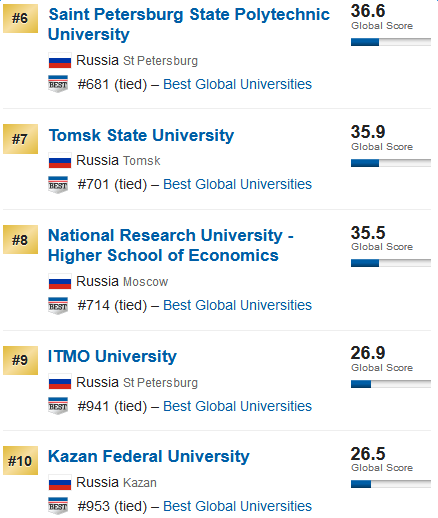Open Saint Petersburg State Polytechnic University link
438x518 pixels.
pos(189,24)
